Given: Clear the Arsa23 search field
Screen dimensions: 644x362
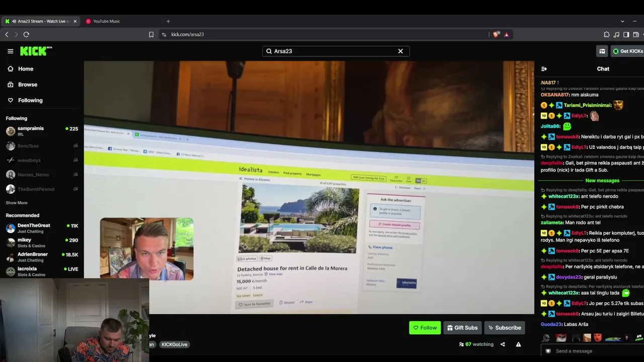Looking at the screenshot, I should (400, 51).
